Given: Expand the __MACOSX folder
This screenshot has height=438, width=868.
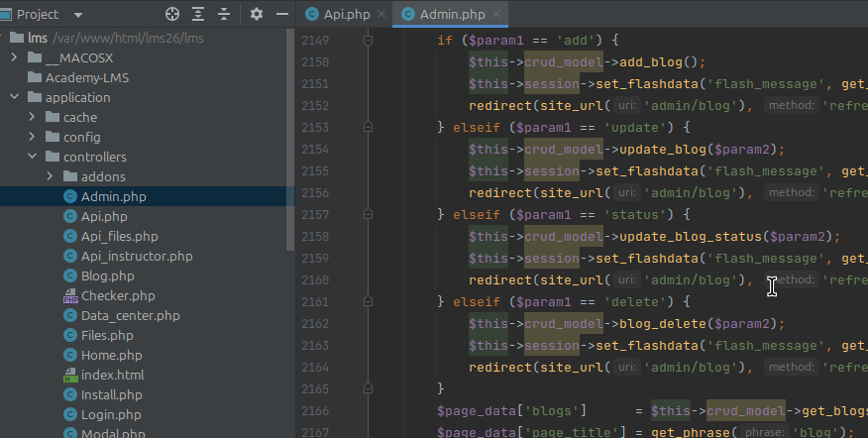Looking at the screenshot, I should 14,57.
